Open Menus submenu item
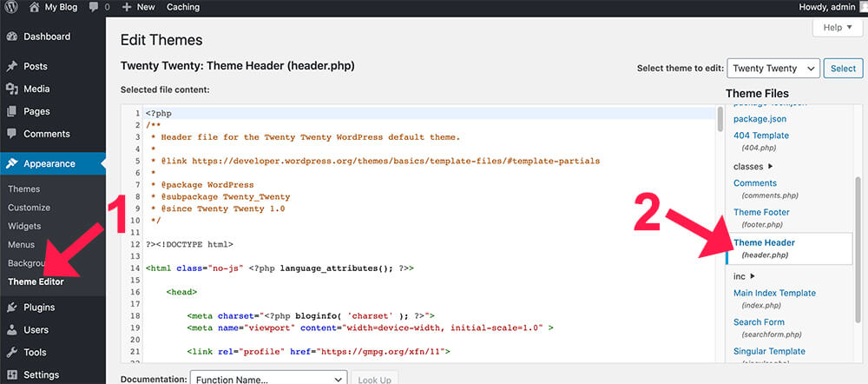The height and width of the screenshot is (384, 868). pyautogui.click(x=21, y=244)
